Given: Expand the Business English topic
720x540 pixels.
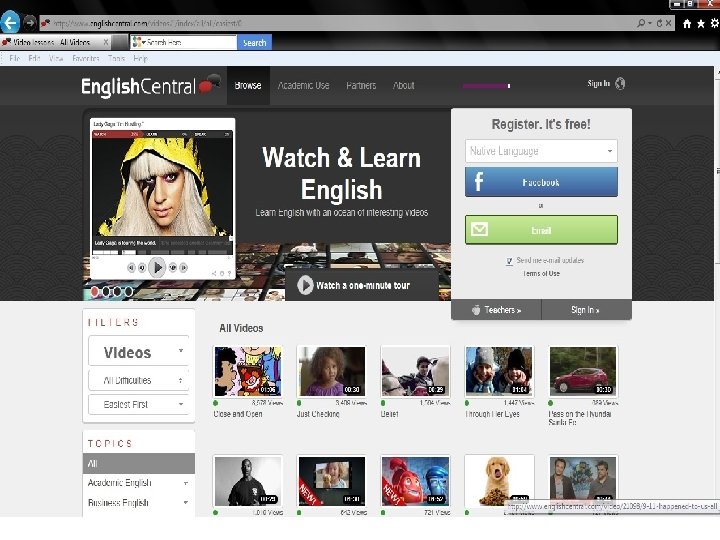Looking at the screenshot, I should 186,503.
